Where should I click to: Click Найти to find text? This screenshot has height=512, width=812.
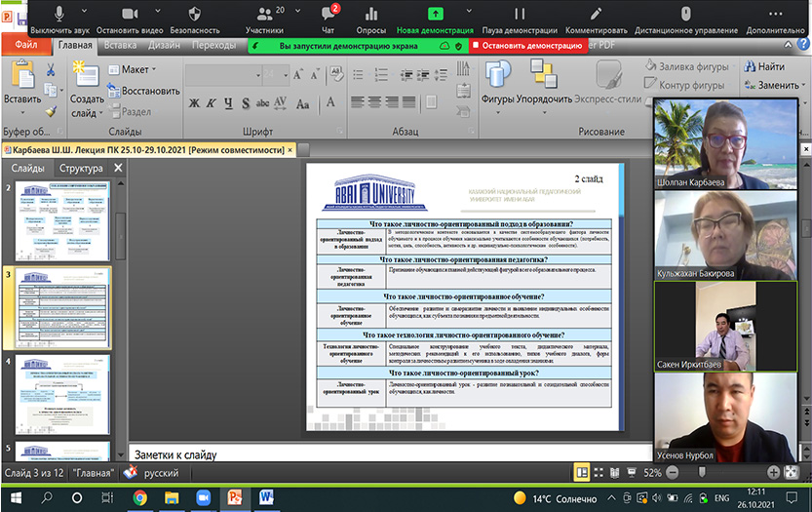point(763,67)
